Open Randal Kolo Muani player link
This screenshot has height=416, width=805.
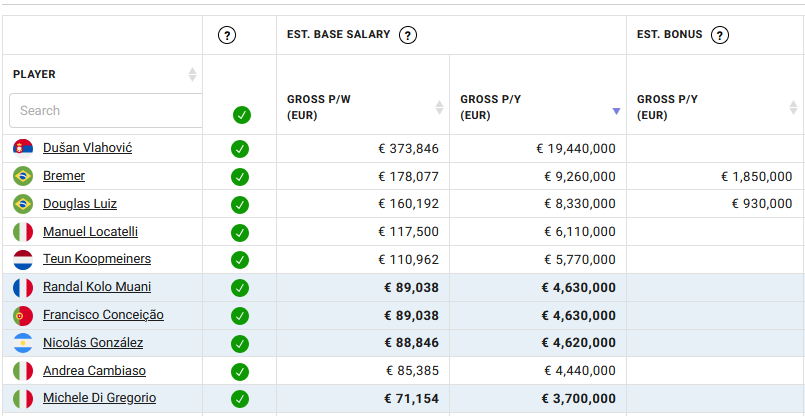97,286
